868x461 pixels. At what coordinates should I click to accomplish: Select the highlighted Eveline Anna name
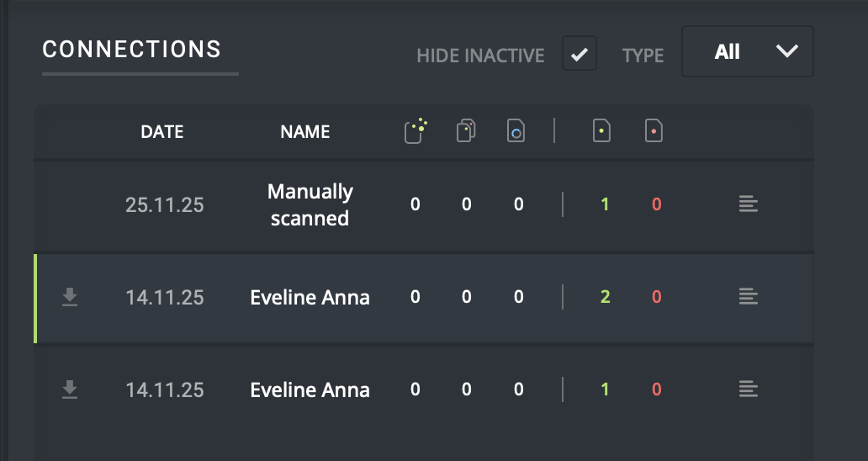pos(310,297)
